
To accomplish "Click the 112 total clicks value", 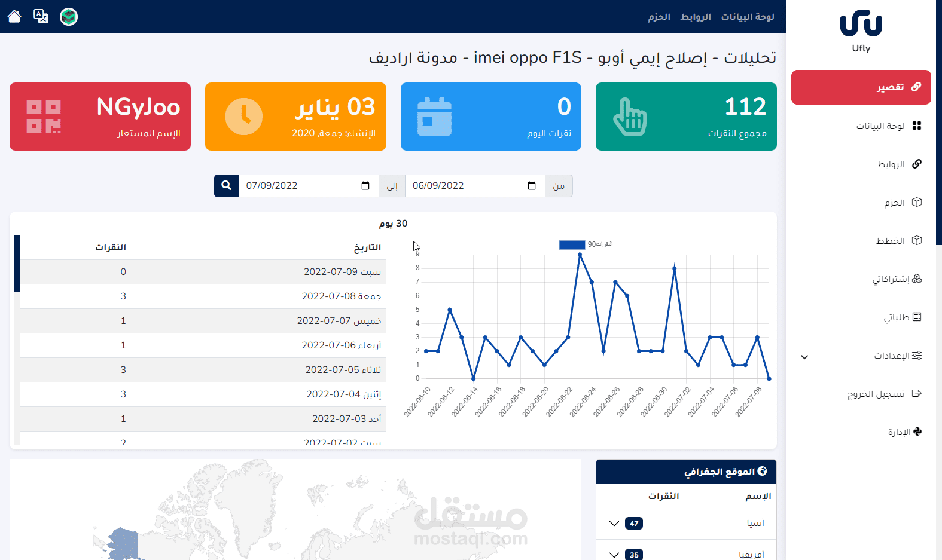I will click(745, 107).
